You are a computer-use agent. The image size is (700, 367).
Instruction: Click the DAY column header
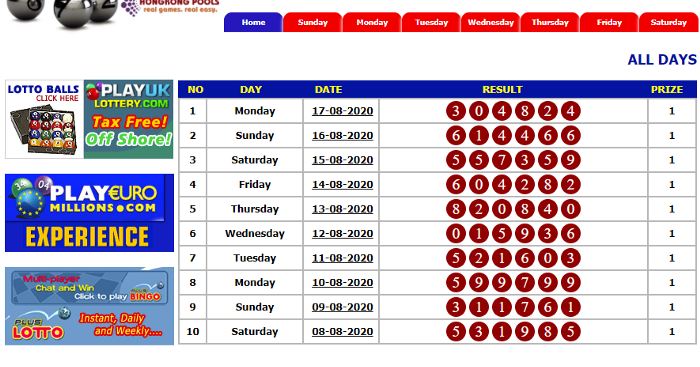click(x=251, y=89)
